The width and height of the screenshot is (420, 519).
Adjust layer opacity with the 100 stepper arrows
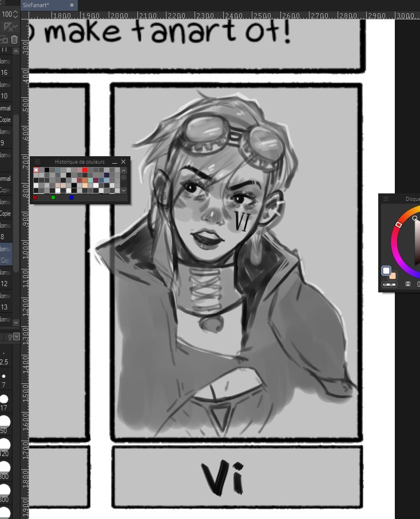point(15,14)
